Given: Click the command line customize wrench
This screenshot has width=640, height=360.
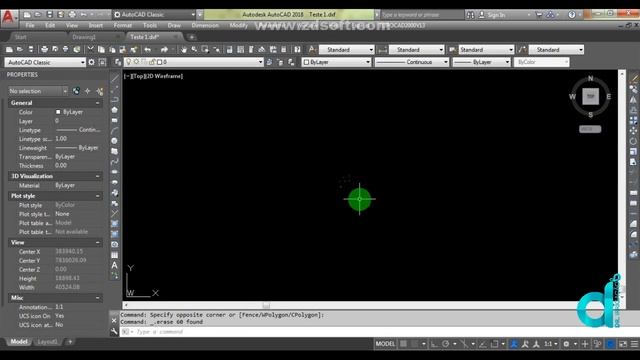Looking at the screenshot, I should coord(114,332).
